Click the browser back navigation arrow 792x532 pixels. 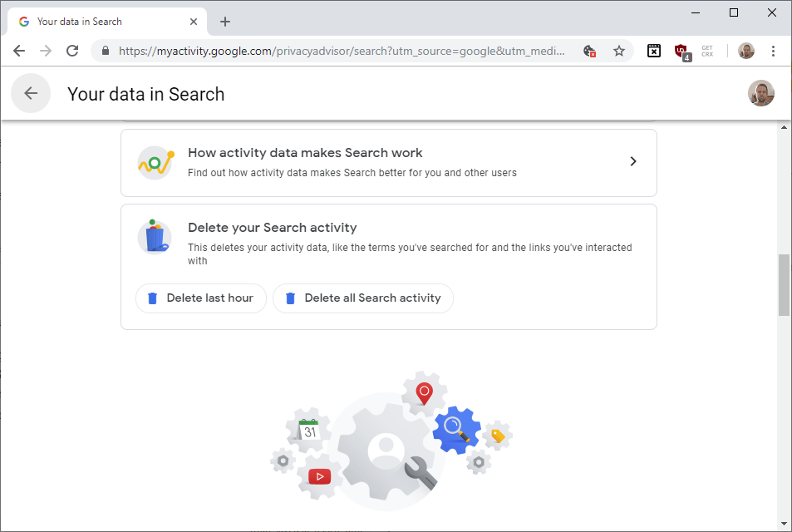(18, 51)
